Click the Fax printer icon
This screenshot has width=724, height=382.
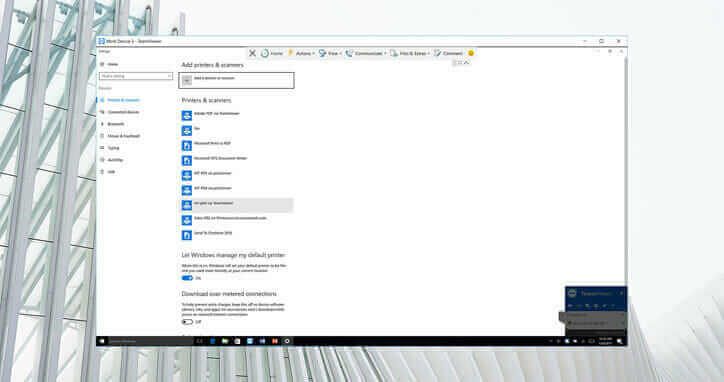pyautogui.click(x=187, y=130)
